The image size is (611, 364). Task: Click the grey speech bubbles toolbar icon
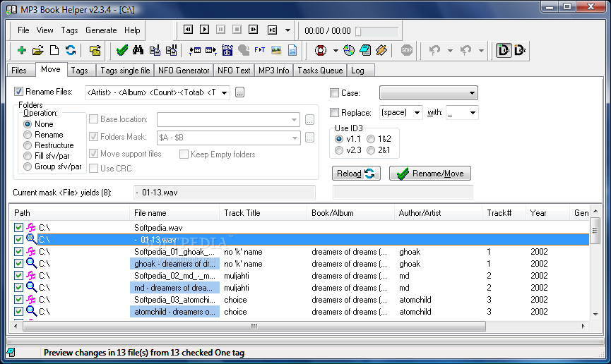pos(244,50)
